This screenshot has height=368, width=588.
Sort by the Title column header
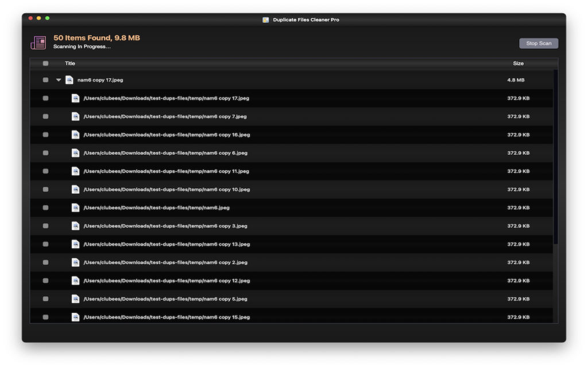(69, 63)
